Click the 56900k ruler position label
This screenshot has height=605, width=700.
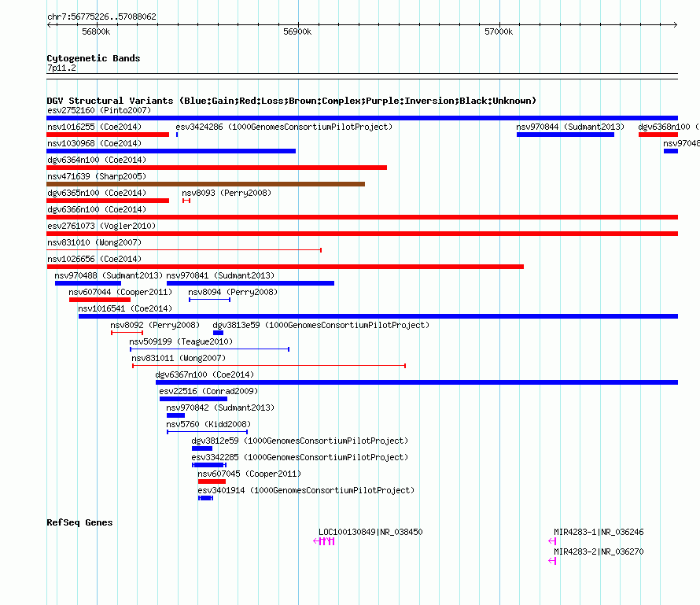[x=297, y=31]
